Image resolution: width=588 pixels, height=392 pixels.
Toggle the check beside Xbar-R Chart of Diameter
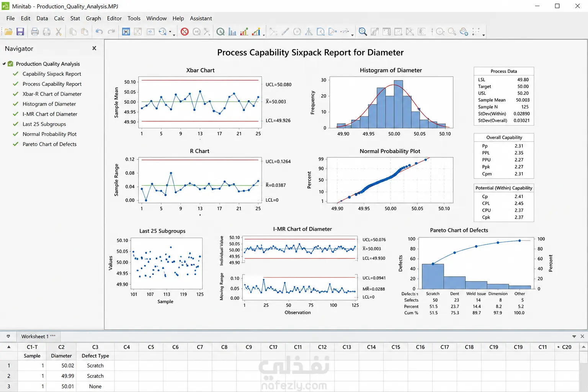[x=16, y=94]
